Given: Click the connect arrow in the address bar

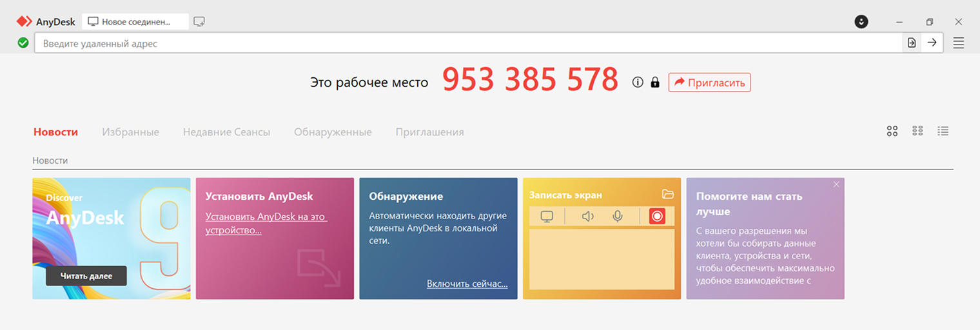Looking at the screenshot, I should pyautogui.click(x=932, y=43).
